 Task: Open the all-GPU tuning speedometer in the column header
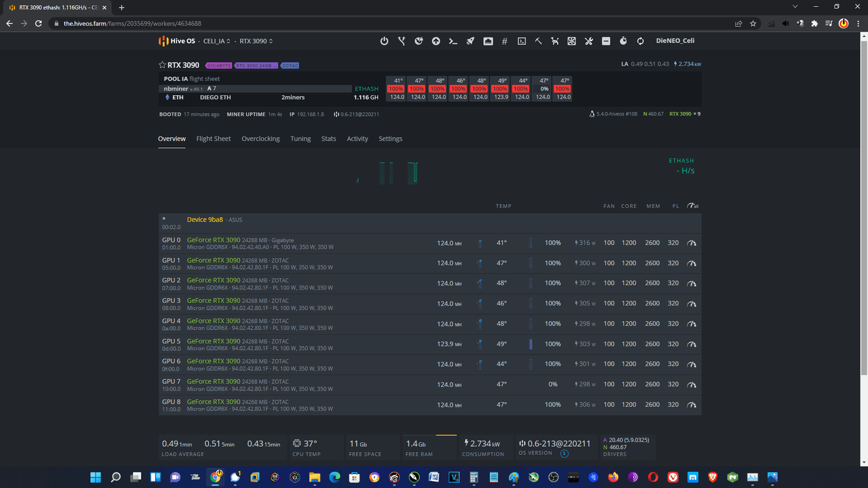point(692,206)
